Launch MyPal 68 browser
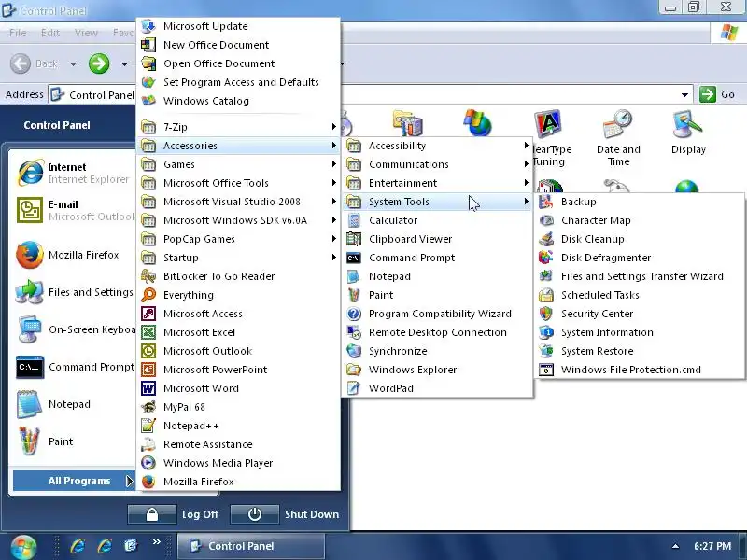The image size is (747, 560). click(238, 407)
